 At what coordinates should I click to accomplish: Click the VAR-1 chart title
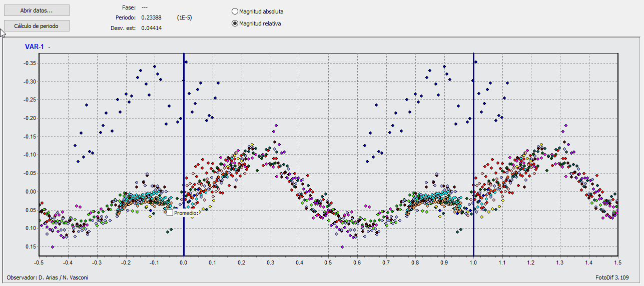pos(35,47)
